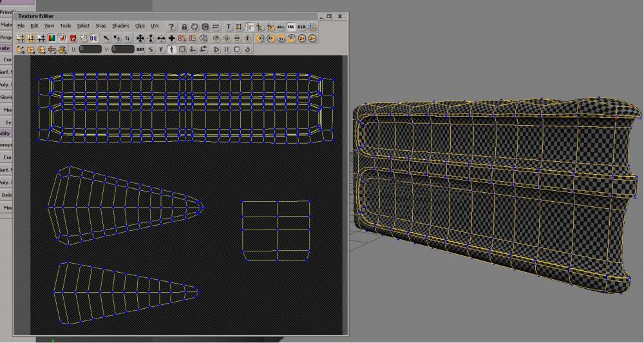
Task: Click the circular-arrows refresh icon
Action: [194, 27]
